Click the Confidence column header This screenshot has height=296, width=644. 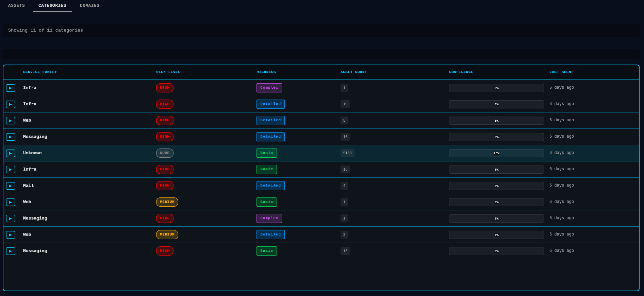point(461,72)
